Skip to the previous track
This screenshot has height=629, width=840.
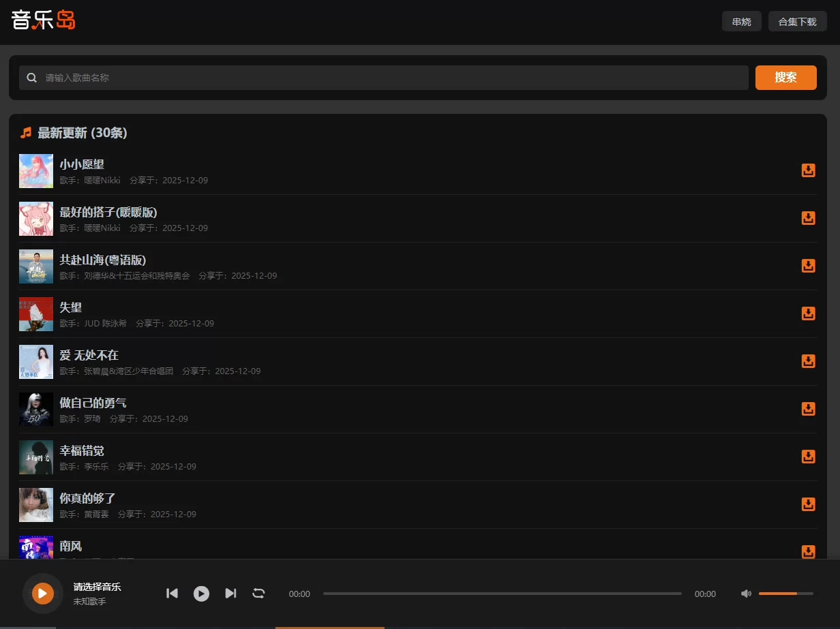pyautogui.click(x=172, y=594)
